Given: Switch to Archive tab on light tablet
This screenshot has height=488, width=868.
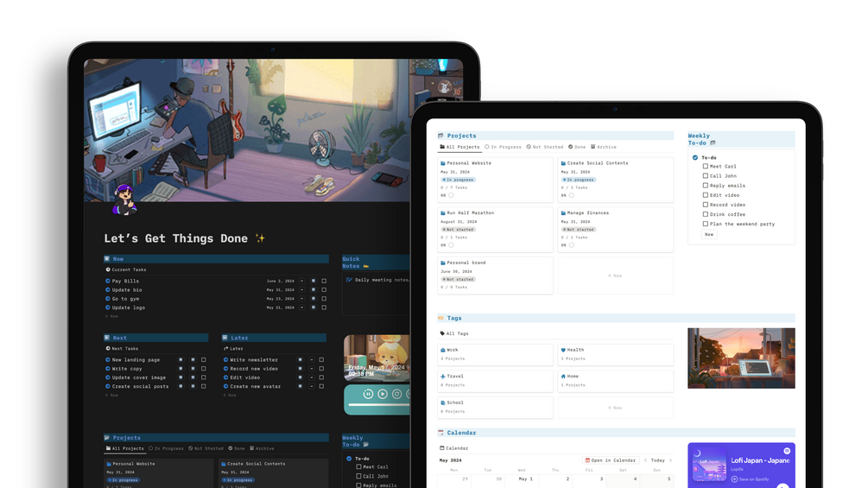Looking at the screenshot, I should tap(604, 147).
